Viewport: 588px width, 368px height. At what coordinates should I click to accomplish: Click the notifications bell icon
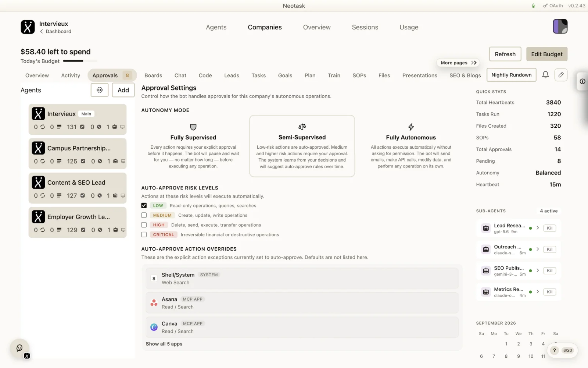tap(545, 75)
